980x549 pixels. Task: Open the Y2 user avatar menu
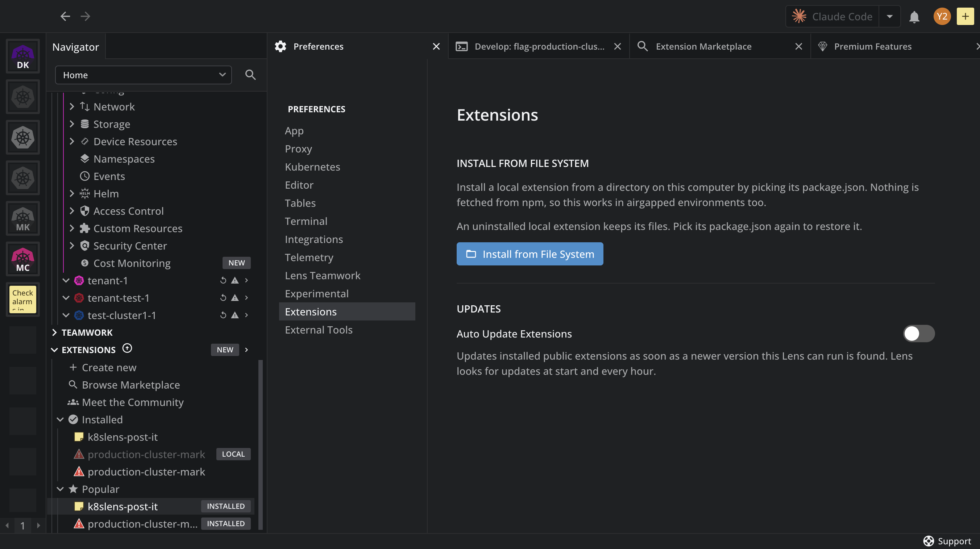pos(942,16)
